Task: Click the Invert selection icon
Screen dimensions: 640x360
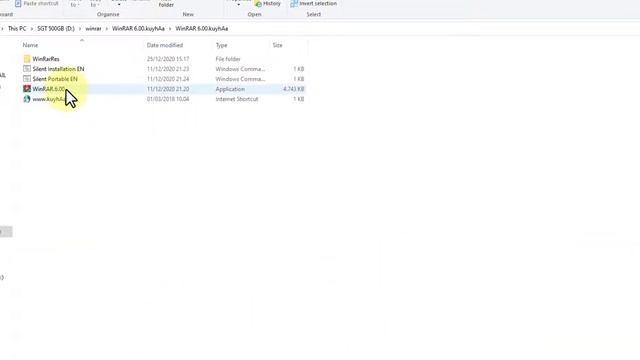Action: pyautogui.click(x=294, y=3)
